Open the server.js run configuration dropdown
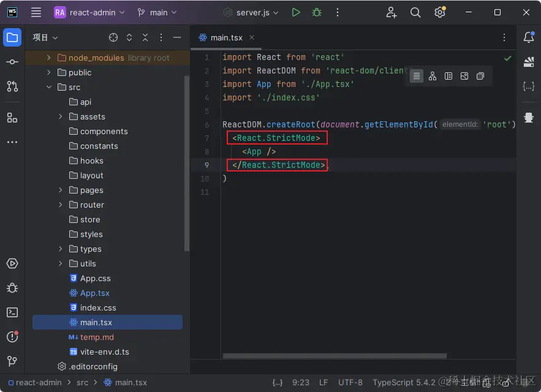This screenshot has height=392, width=541. click(x=251, y=12)
